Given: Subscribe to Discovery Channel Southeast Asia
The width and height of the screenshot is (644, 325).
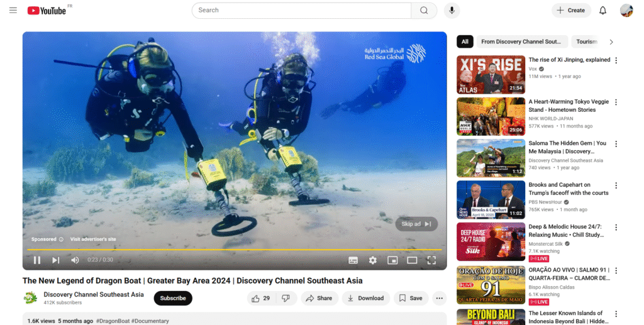Looking at the screenshot, I should [173, 298].
